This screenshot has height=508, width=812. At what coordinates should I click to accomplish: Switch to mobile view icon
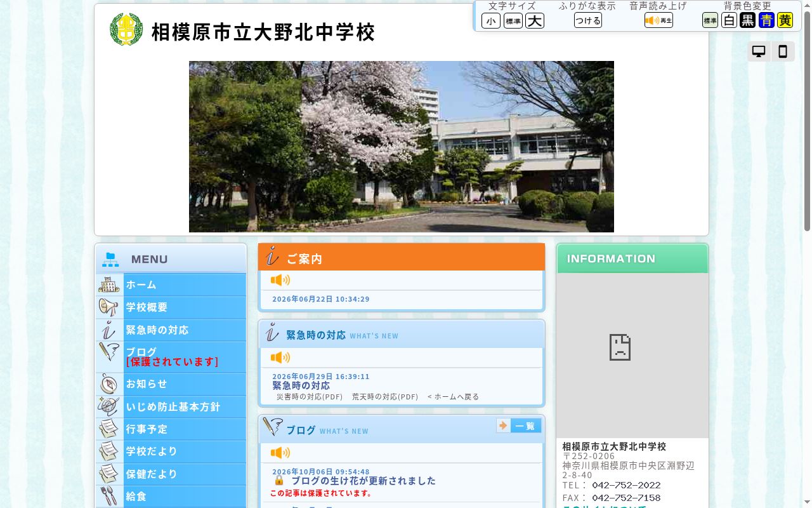(783, 51)
